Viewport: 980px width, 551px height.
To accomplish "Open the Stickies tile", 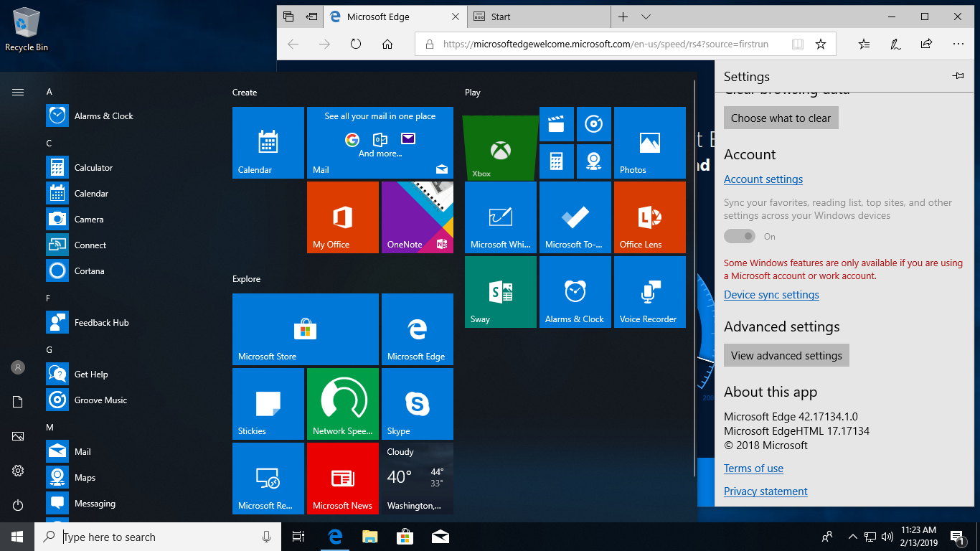I will [268, 404].
